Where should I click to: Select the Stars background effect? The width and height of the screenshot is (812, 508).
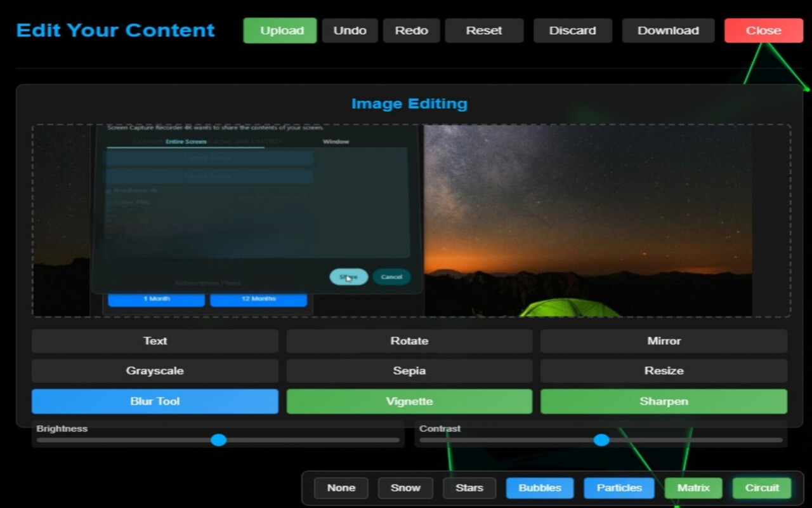coord(469,488)
